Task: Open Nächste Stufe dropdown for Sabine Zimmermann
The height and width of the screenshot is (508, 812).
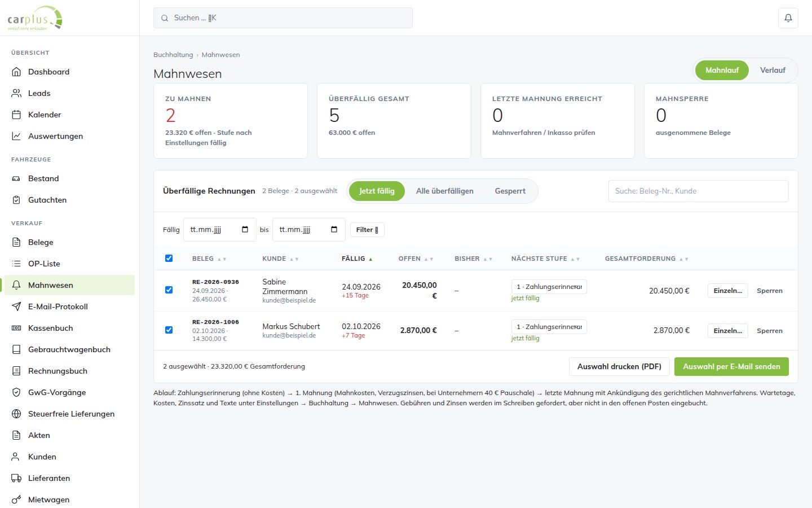Action: (x=549, y=287)
